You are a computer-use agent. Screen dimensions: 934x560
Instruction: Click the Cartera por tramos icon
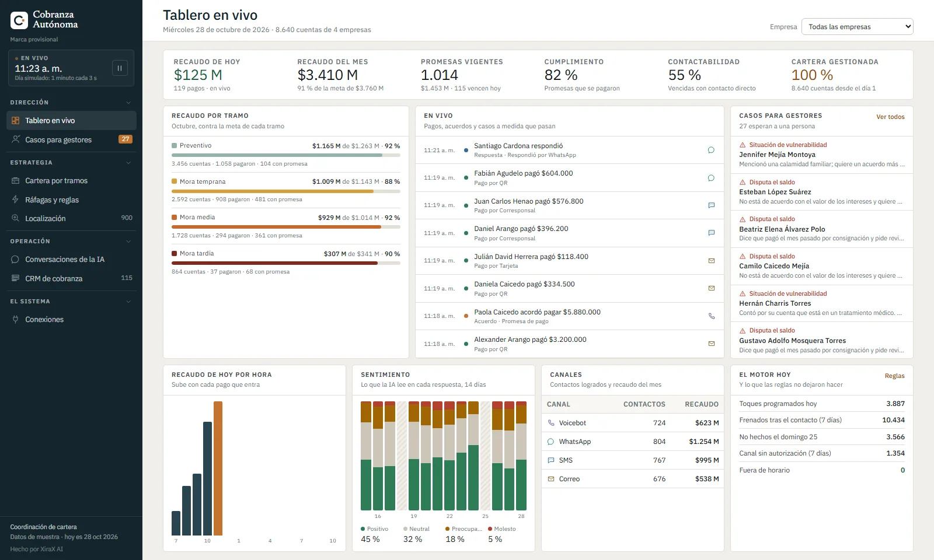(x=16, y=181)
